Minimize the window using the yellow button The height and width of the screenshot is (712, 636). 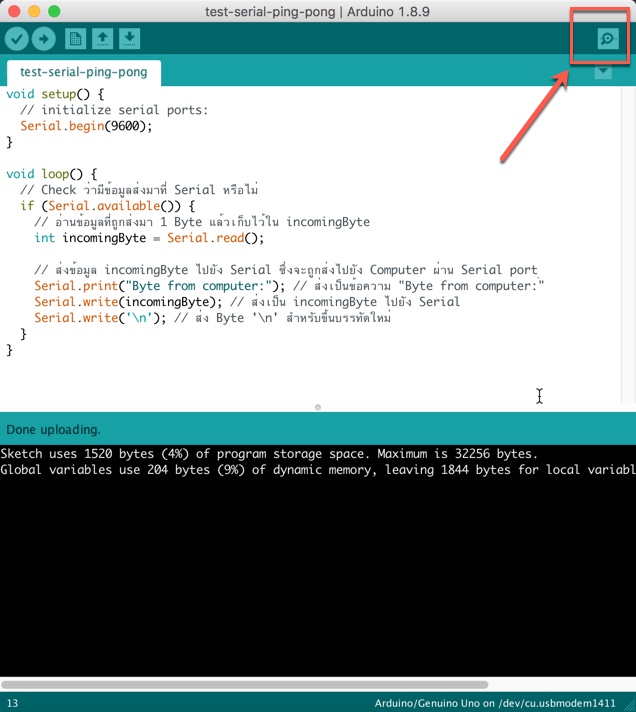tap(34, 12)
